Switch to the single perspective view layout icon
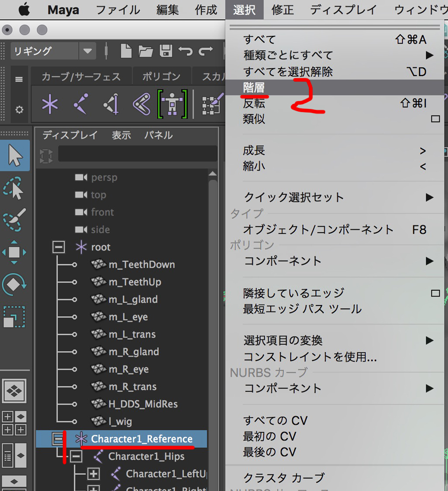Screen dimensions: 448x491 [x=14, y=391]
